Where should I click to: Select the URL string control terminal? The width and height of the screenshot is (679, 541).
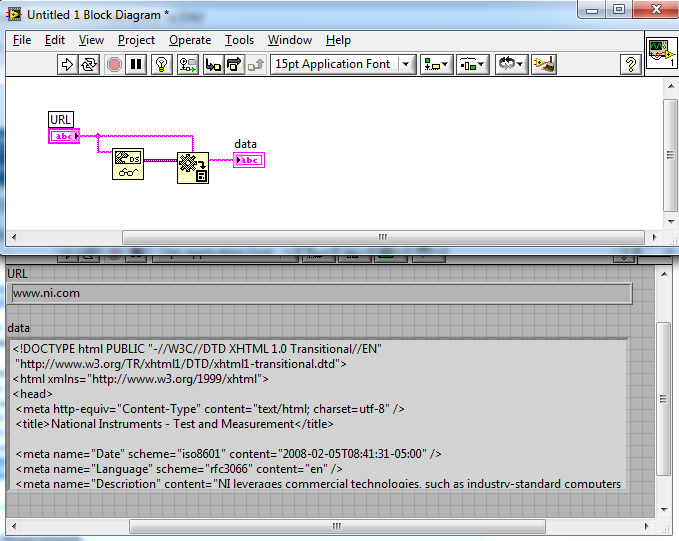(x=64, y=136)
